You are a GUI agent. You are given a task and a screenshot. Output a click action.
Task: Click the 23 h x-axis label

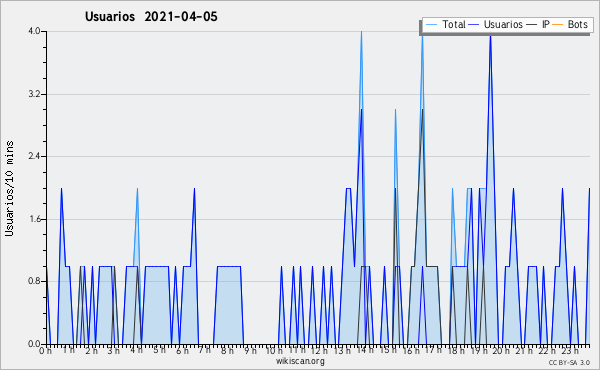click(570, 350)
